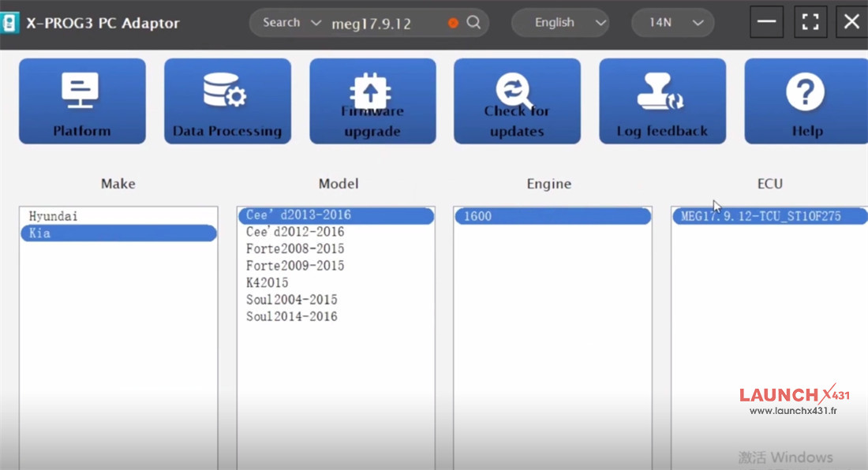Screen dimensions: 868x470
Task: Select the K42015 model entry
Action: point(268,282)
